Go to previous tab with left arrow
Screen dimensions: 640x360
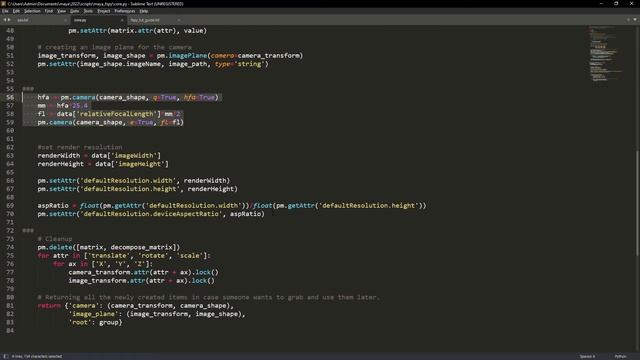coord(4,20)
